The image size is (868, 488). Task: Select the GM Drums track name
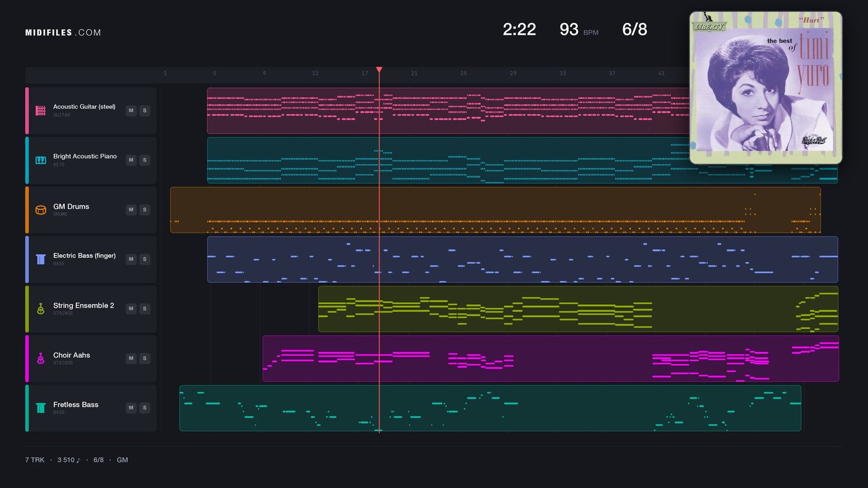tap(71, 206)
